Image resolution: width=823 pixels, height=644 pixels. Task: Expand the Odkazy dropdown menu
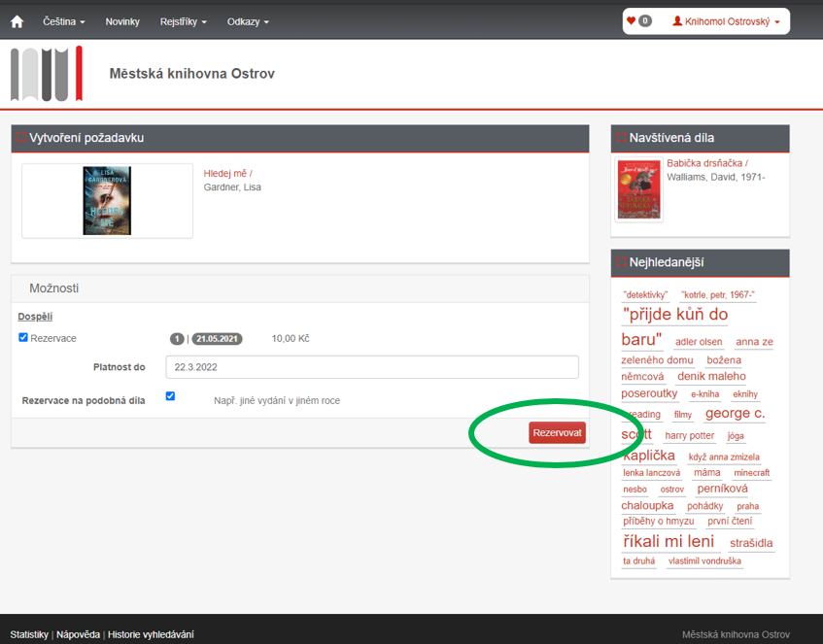coord(248,21)
